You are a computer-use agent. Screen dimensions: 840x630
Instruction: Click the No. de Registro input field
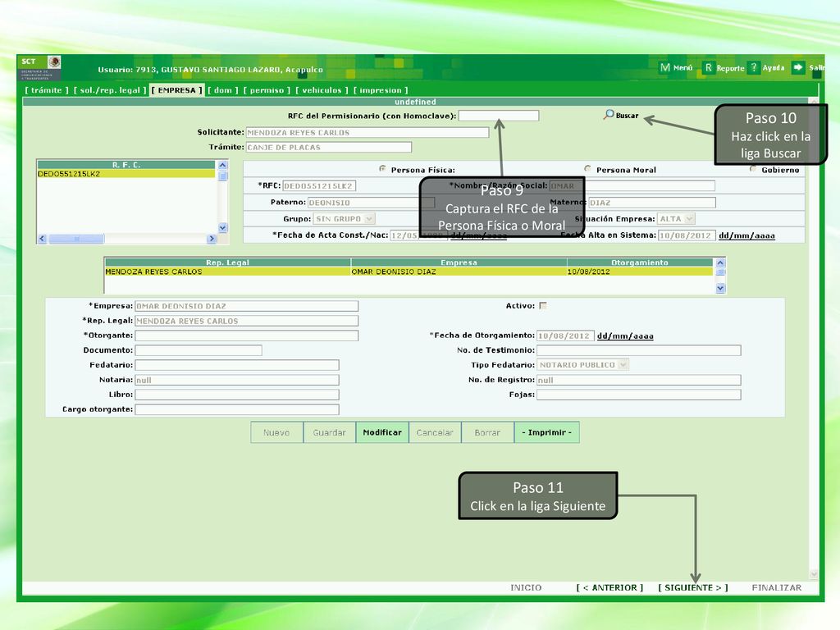638,380
